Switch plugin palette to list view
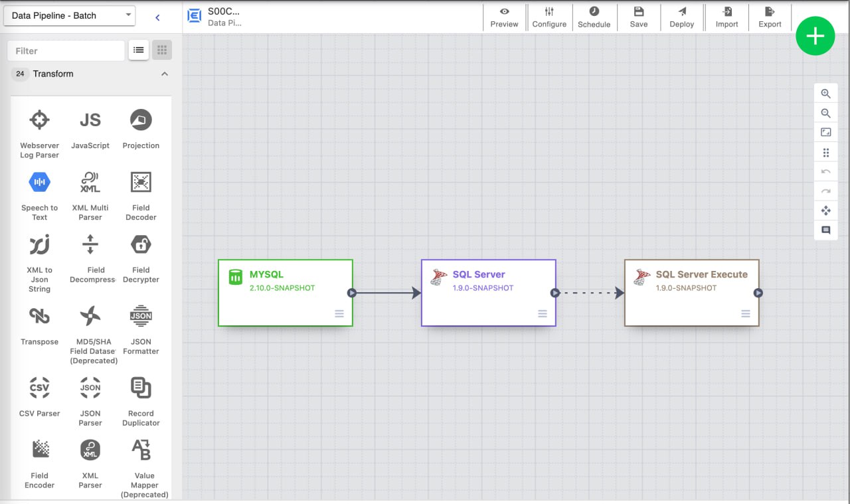 point(139,50)
